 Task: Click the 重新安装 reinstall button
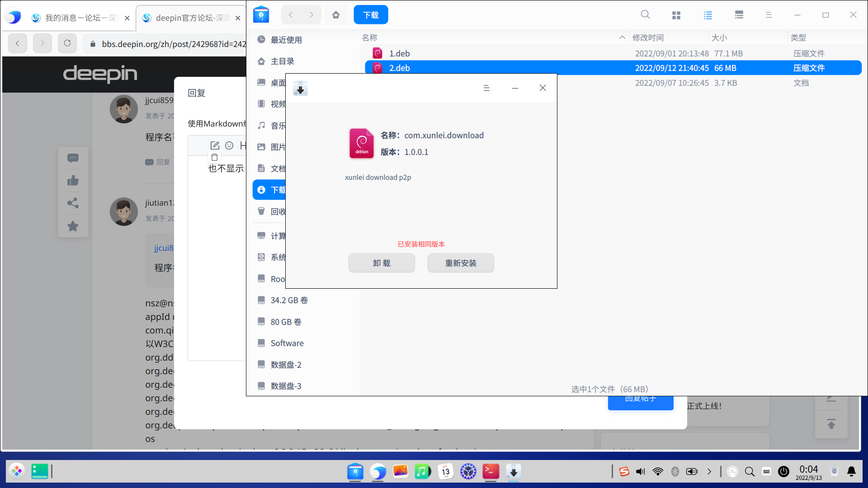(x=461, y=263)
